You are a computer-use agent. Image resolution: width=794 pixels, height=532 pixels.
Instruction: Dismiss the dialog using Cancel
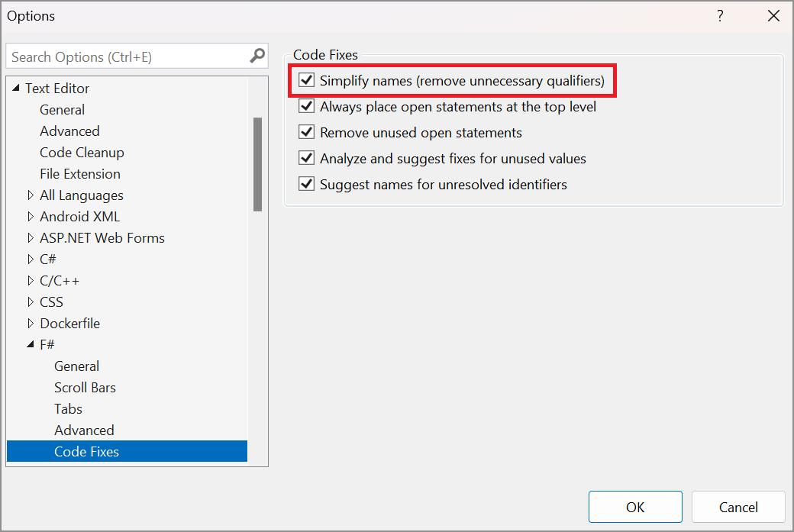point(738,506)
